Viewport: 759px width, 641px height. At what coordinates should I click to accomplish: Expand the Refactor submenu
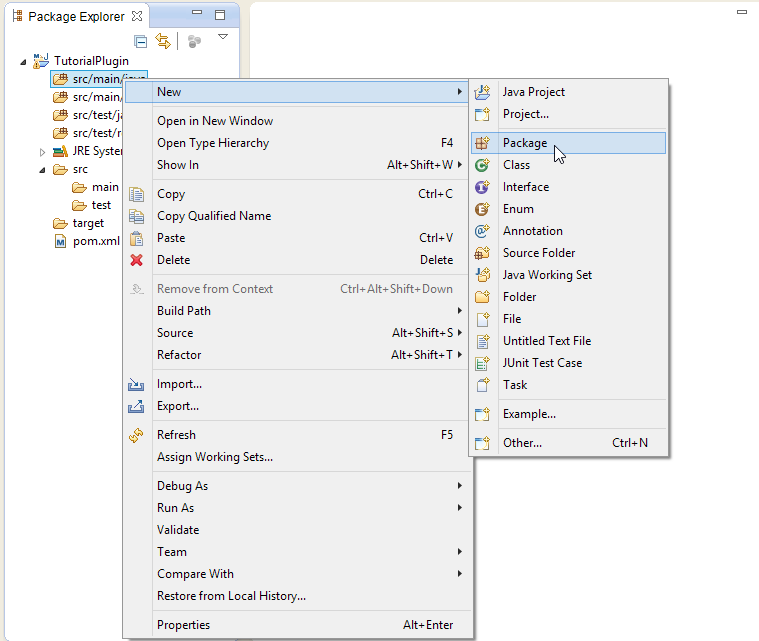[x=296, y=355]
